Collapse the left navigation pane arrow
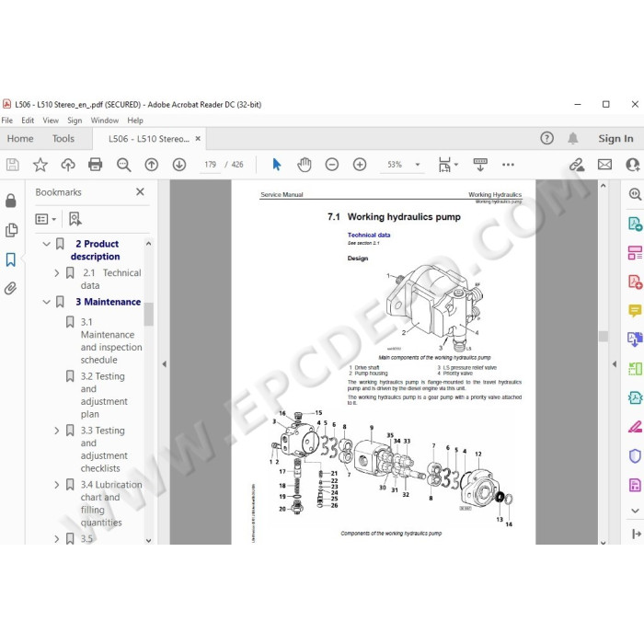Image resolution: width=644 pixels, height=644 pixels. [165, 364]
